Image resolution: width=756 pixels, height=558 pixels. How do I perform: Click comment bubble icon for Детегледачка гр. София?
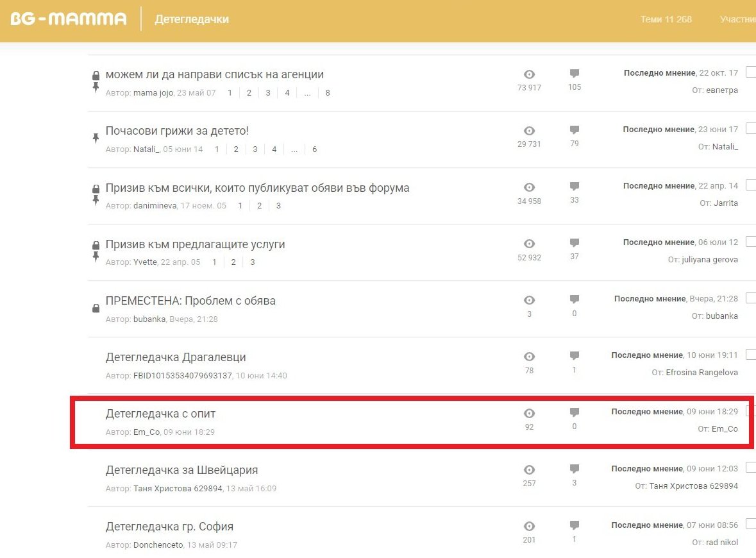[574, 525]
